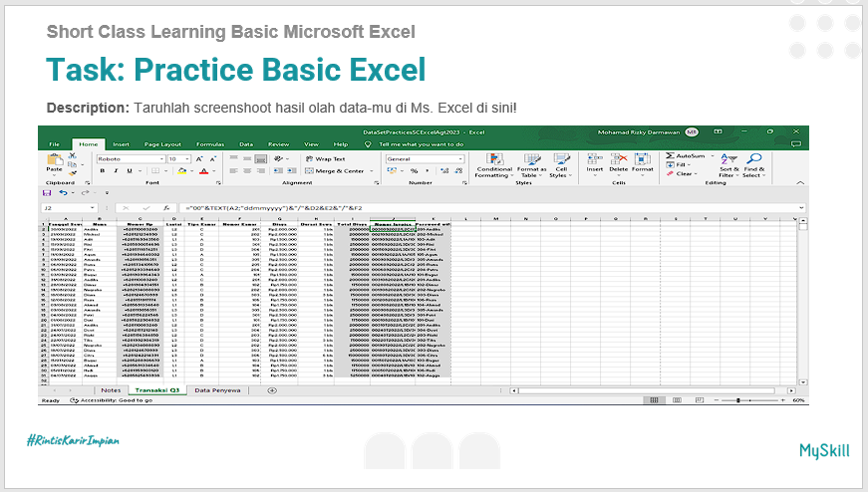Click the Insert Function fx icon
868x492 pixels.
(165, 208)
